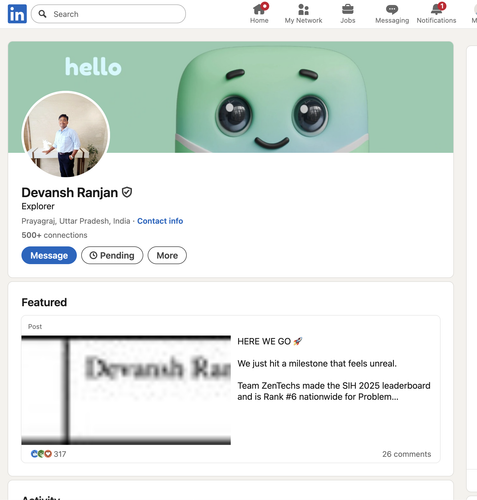477x500 pixels.
Task: Click the Prayagraj, Uttar Pradesh, India location
Action: pyautogui.click(x=76, y=221)
